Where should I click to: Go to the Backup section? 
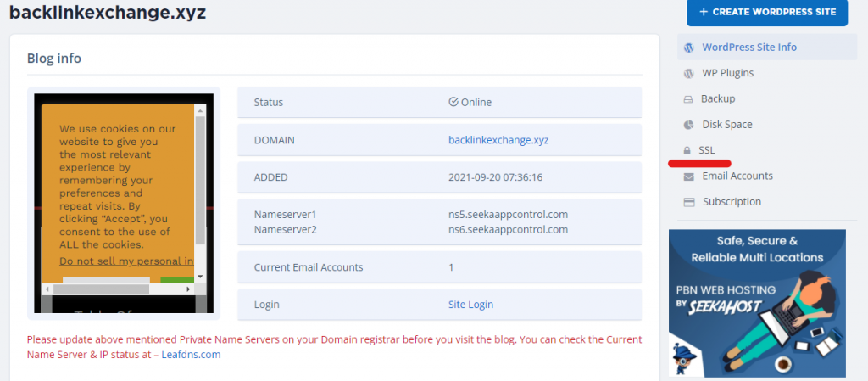pyautogui.click(x=717, y=98)
